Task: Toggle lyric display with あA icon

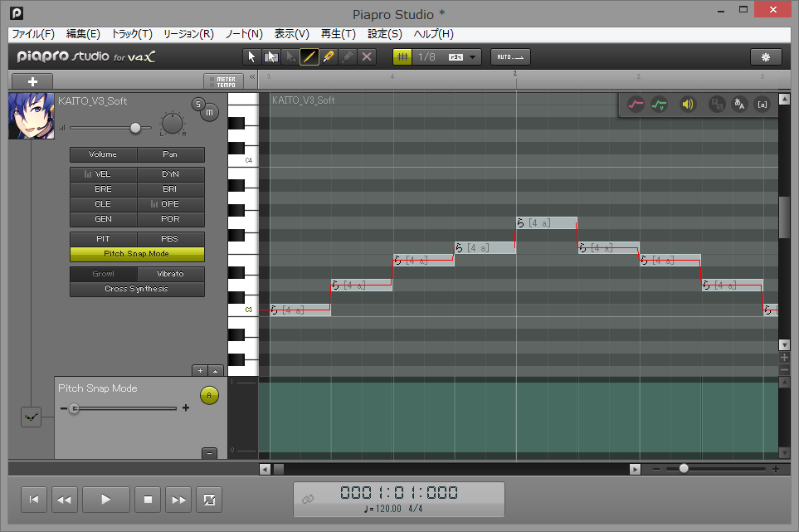Action: (739, 105)
